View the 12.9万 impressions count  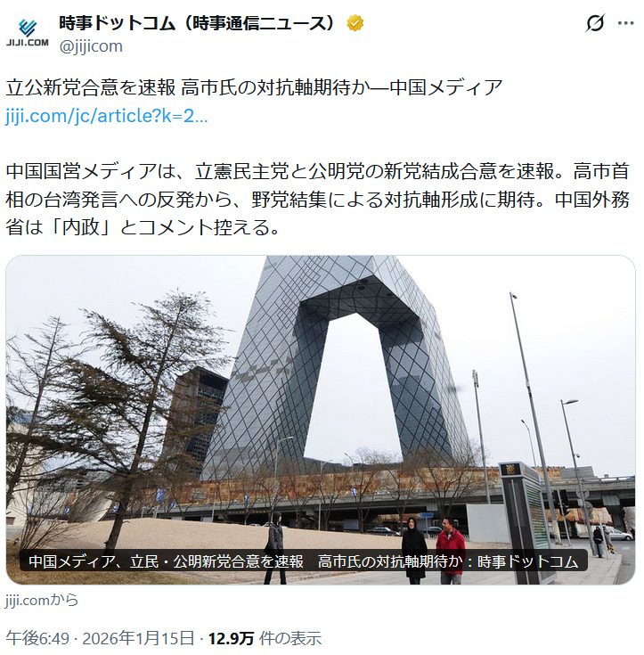point(231,638)
